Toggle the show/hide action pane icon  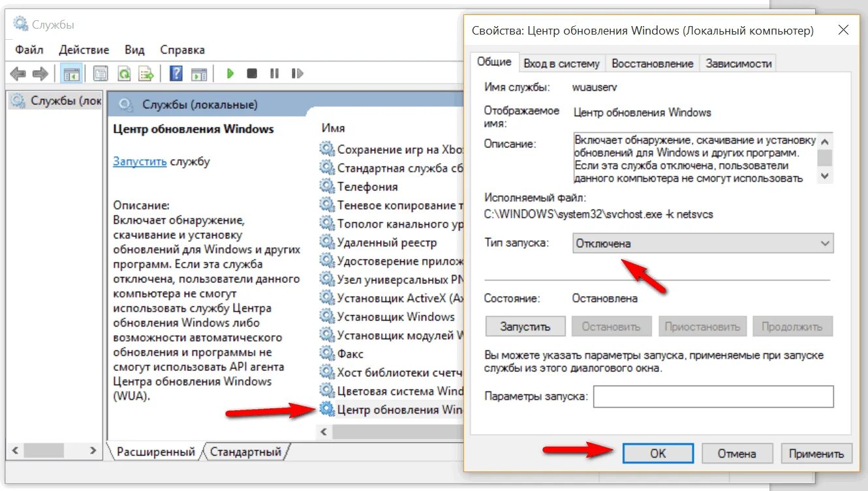point(199,74)
